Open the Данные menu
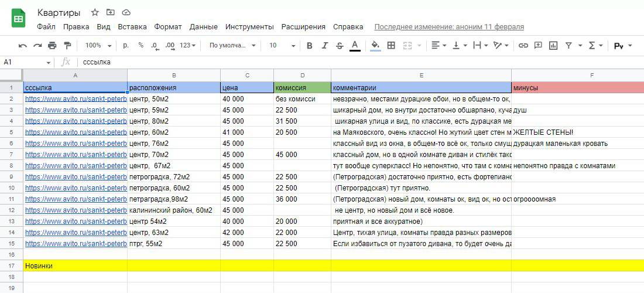 coord(203,27)
